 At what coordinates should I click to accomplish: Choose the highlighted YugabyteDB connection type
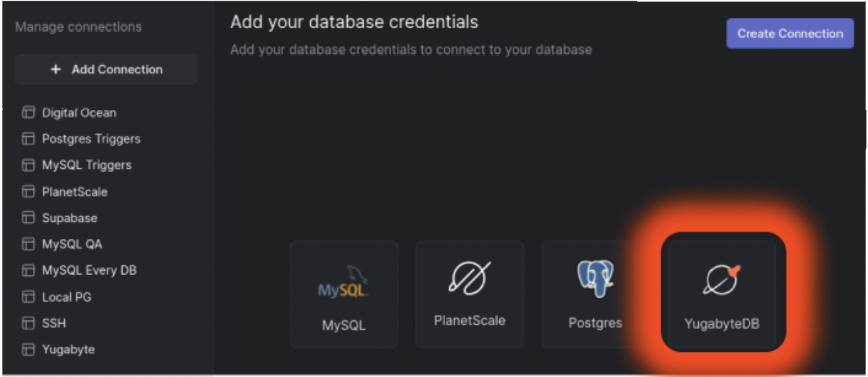[722, 293]
